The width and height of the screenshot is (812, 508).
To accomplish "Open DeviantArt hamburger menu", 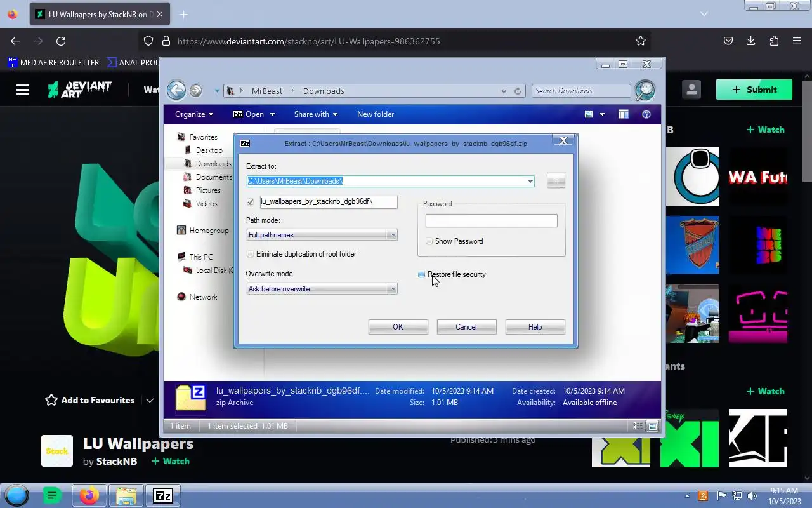I will (23, 90).
